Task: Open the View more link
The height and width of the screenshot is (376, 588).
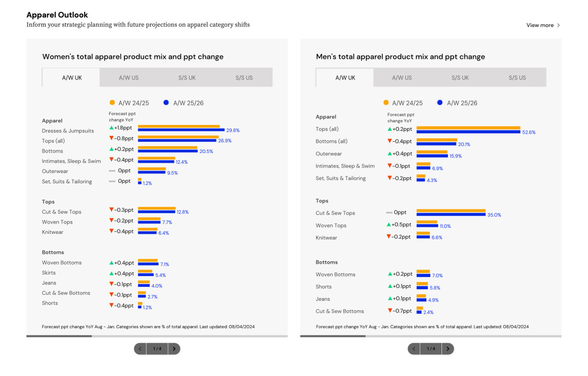Action: click(x=540, y=25)
